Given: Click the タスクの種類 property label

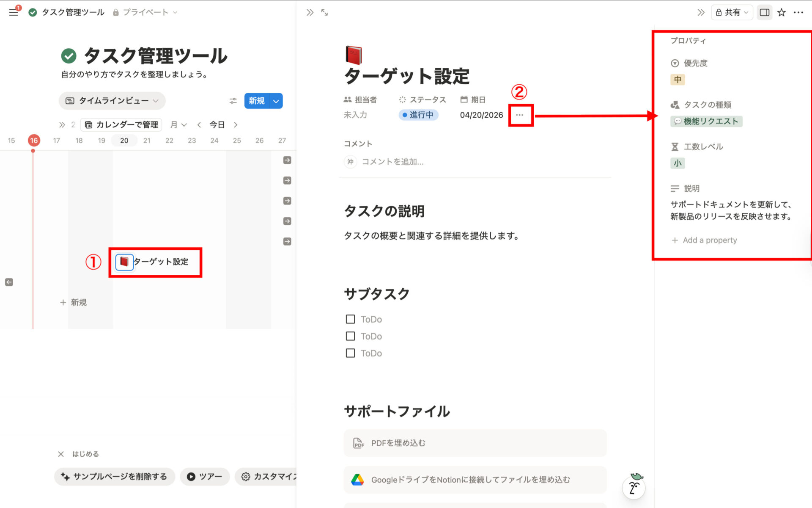Looking at the screenshot, I should (701, 105).
